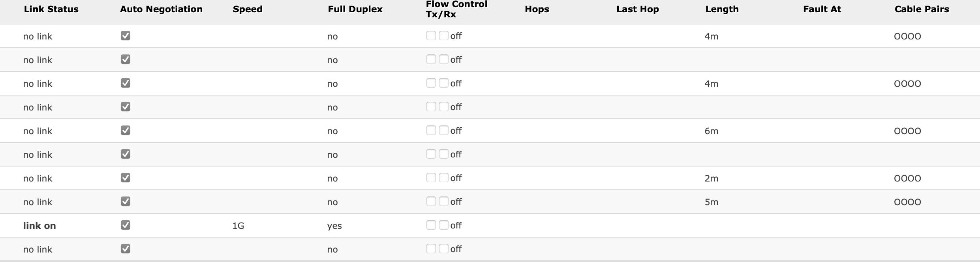This screenshot has height=262, width=980.
Task: Click the Link Status column header
Action: [x=51, y=9]
